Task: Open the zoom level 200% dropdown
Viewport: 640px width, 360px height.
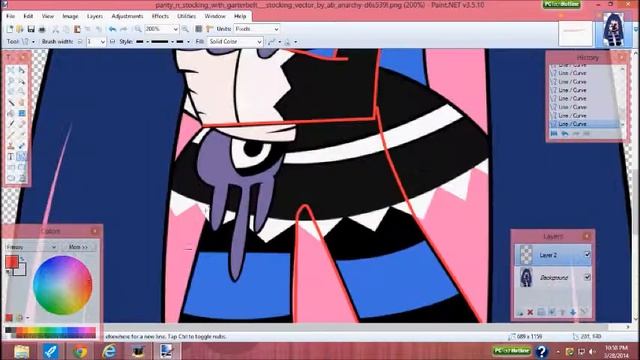Action: coord(176,29)
